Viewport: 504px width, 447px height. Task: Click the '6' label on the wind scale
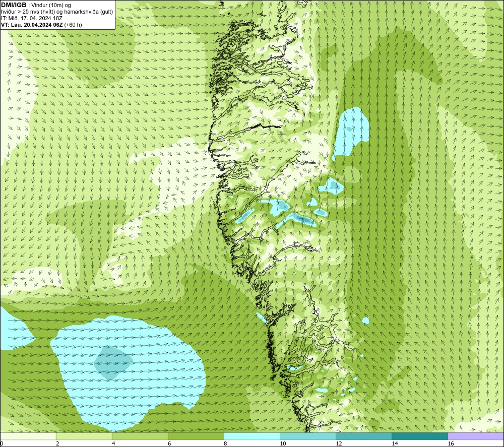pyautogui.click(x=169, y=444)
